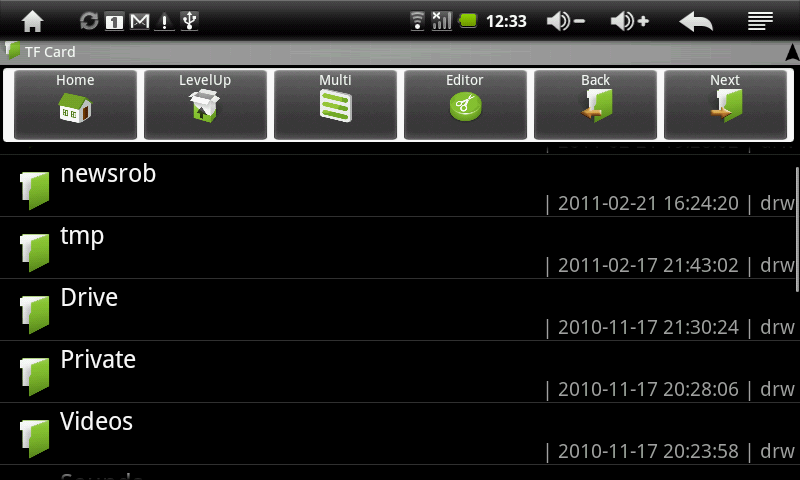Go up a folder with LevelUp
This screenshot has width=800, height=480.
tap(205, 105)
